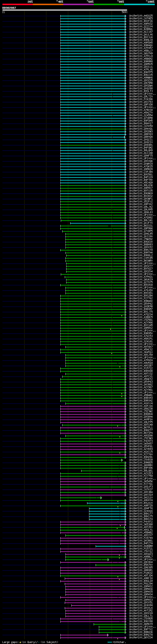Click the UniRef100_B8BH93 label

click(141, 244)
